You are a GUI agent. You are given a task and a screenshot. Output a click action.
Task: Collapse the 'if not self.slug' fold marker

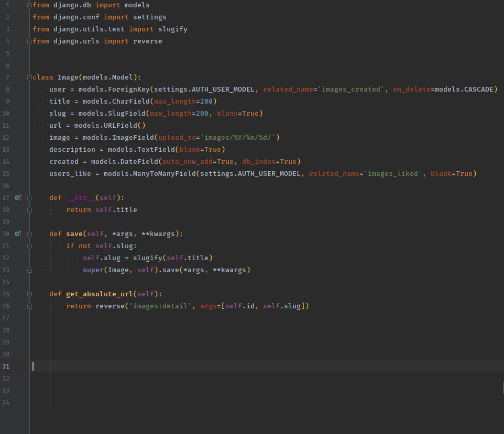click(29, 246)
